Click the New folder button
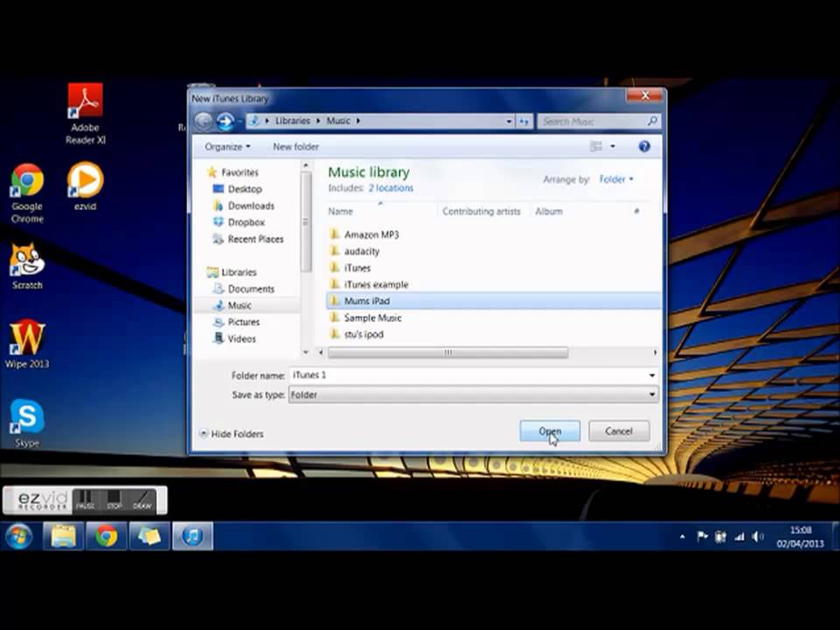 tap(296, 146)
